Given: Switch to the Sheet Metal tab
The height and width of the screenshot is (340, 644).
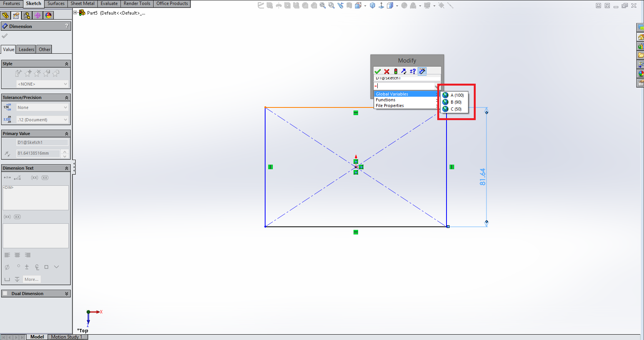Looking at the screenshot, I should (83, 3).
